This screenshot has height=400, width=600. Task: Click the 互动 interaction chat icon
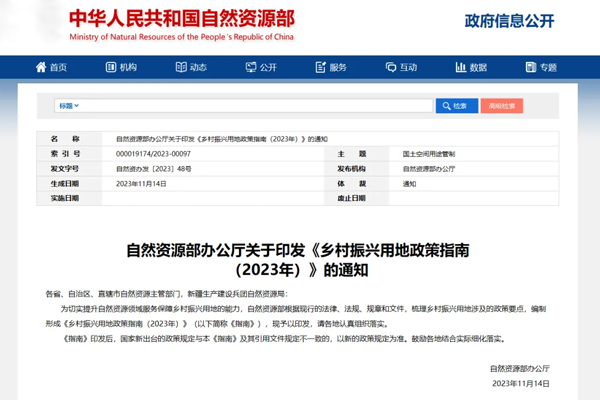click(x=391, y=68)
